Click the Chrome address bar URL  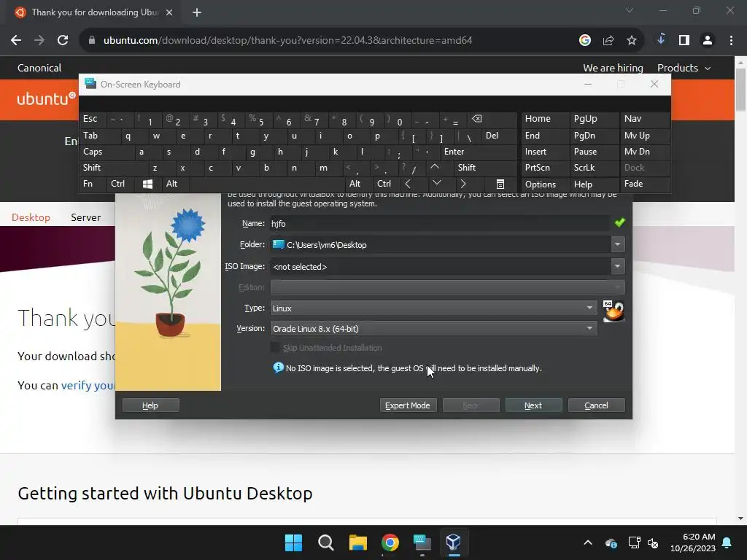pos(287,41)
